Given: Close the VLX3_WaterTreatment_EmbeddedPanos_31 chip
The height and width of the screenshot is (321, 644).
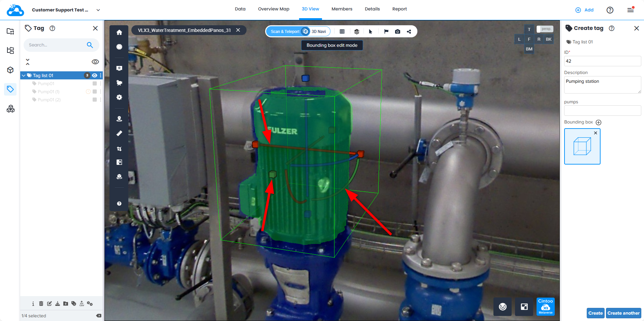Looking at the screenshot, I should pyautogui.click(x=238, y=30).
